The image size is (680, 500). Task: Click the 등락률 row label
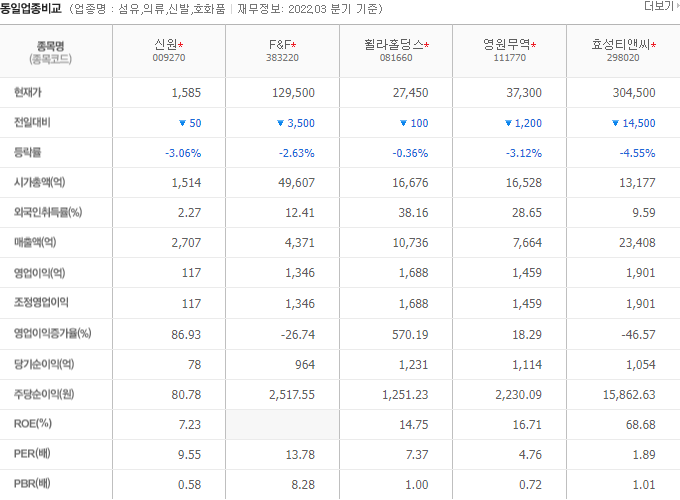pyautogui.click(x=27, y=153)
